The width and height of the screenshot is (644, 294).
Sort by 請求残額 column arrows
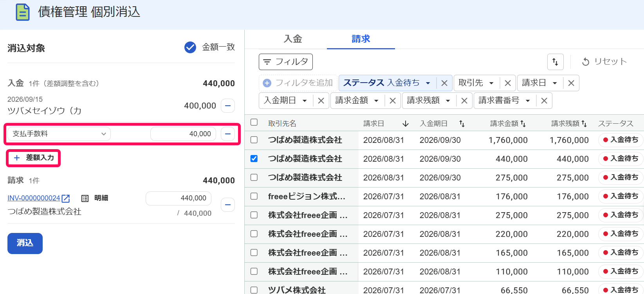(584, 124)
